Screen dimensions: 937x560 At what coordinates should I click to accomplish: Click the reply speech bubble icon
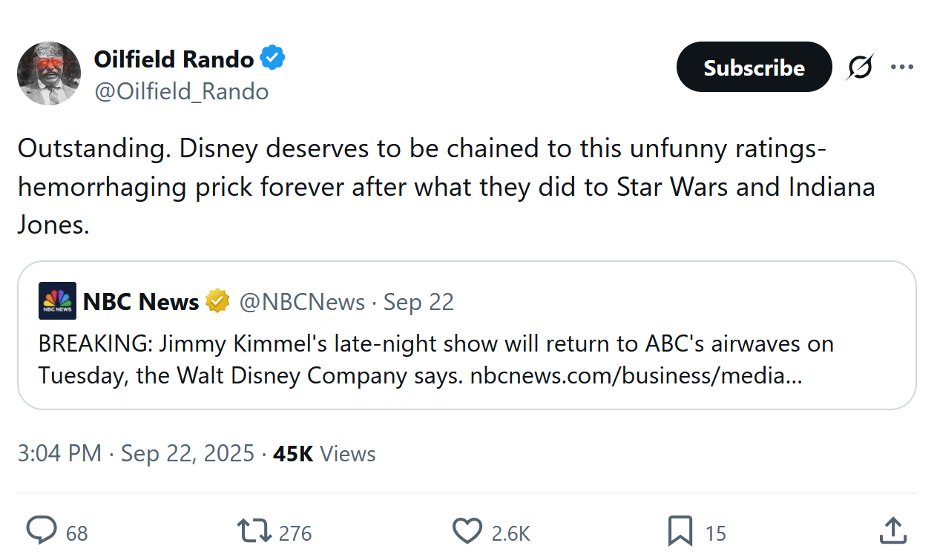coord(42,531)
